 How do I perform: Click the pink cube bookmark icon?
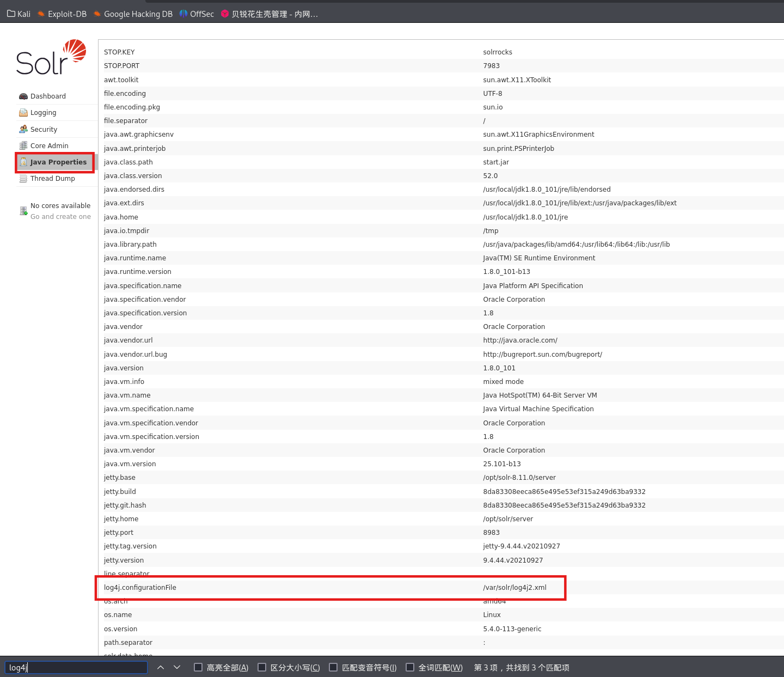click(x=225, y=14)
